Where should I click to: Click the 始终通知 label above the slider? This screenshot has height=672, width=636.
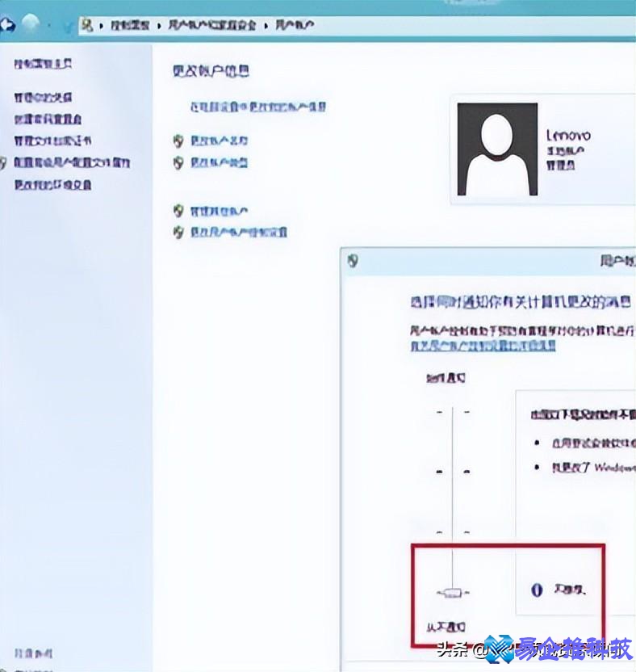click(x=446, y=378)
